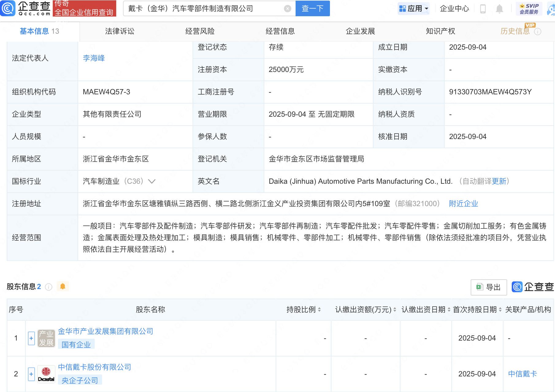Switch to 法律诉讼 tab

120,31
